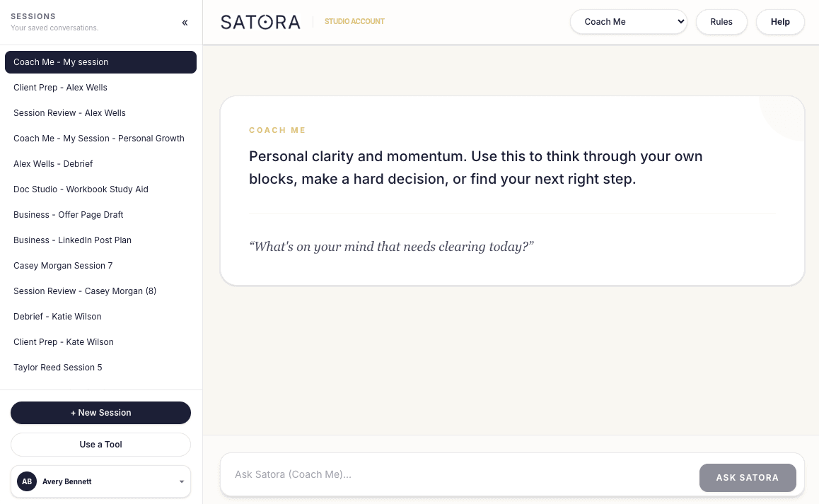Open the Client Prep - Alex Wells session
This screenshot has height=504, width=819.
click(60, 88)
